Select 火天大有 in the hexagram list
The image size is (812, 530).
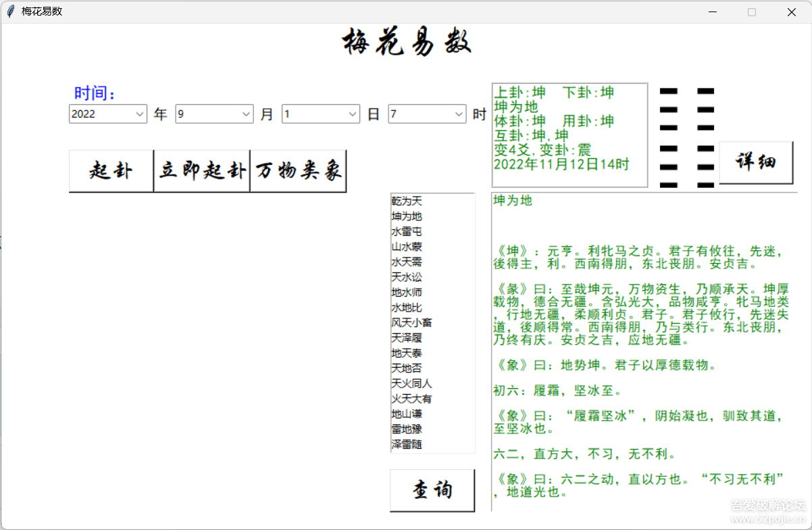pos(412,399)
